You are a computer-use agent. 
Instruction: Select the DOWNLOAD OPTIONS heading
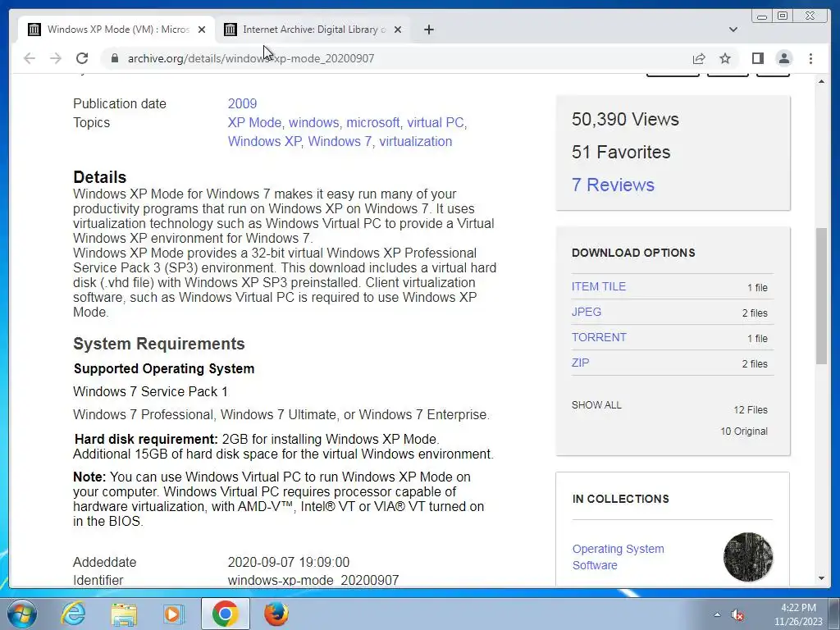pos(633,253)
